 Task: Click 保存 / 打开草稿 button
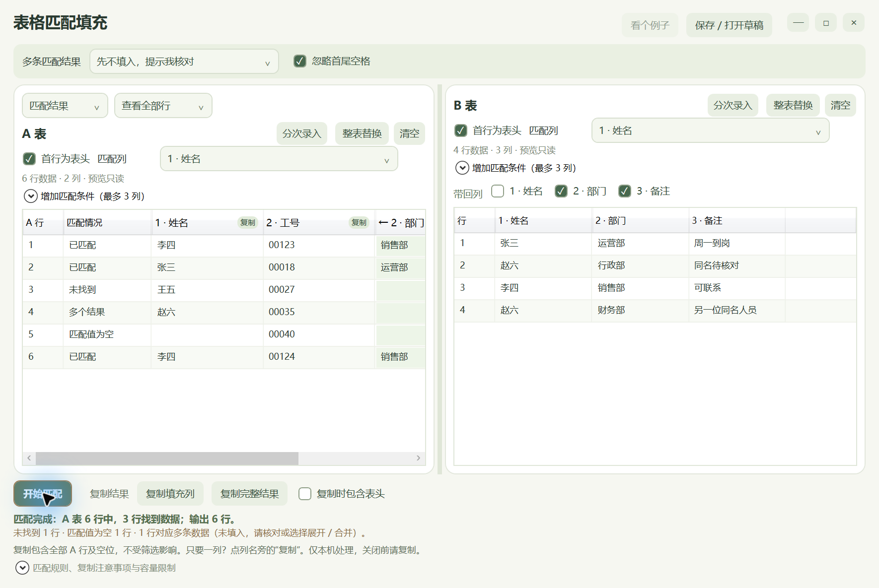[729, 25]
